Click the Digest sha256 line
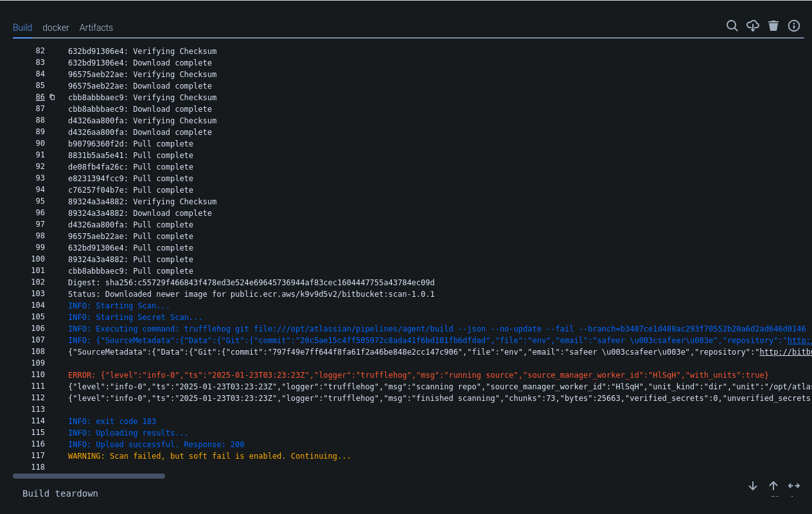Viewport: 812px width, 514px height. point(251,283)
